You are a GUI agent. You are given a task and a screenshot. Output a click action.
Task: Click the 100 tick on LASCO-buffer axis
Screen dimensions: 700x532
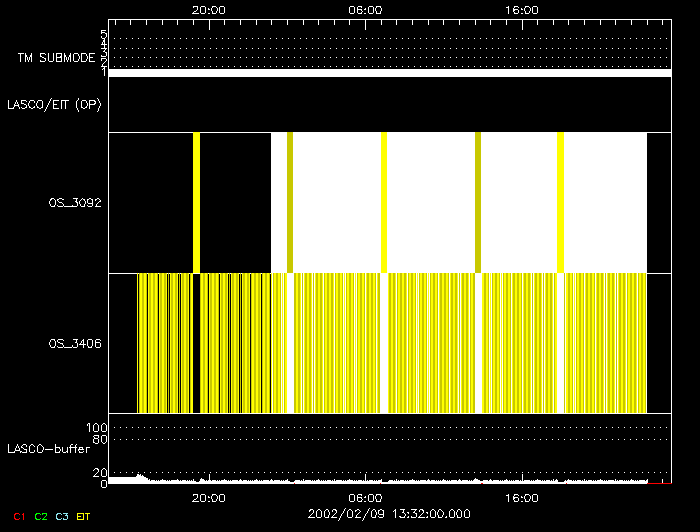coord(96,428)
